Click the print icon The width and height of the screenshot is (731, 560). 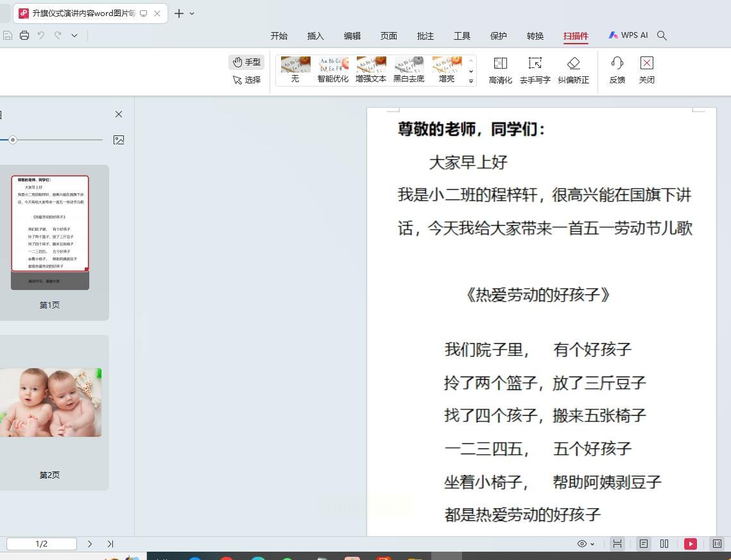pyautogui.click(x=24, y=35)
